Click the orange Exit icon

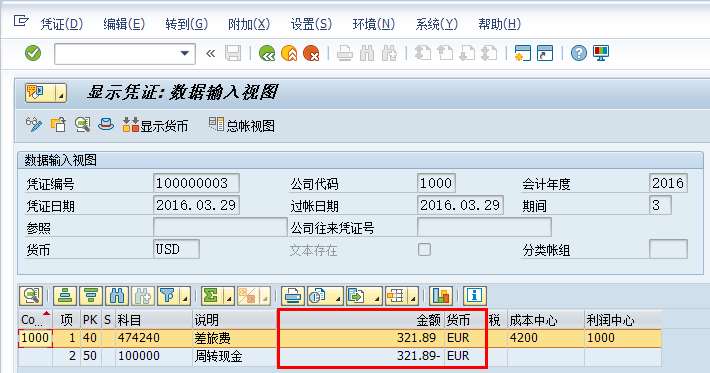[289, 54]
